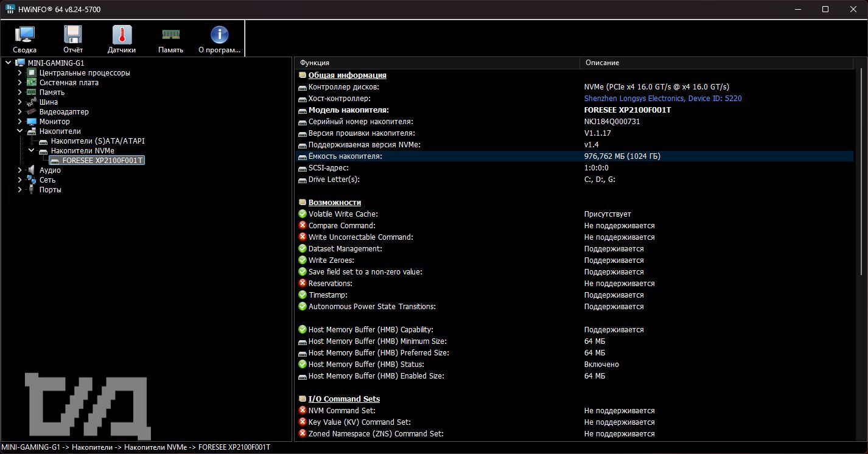Viewport: 868px width, 454px height.
Task: Click Autonomous Power State Transitions row
Action: pyautogui.click(x=575, y=307)
